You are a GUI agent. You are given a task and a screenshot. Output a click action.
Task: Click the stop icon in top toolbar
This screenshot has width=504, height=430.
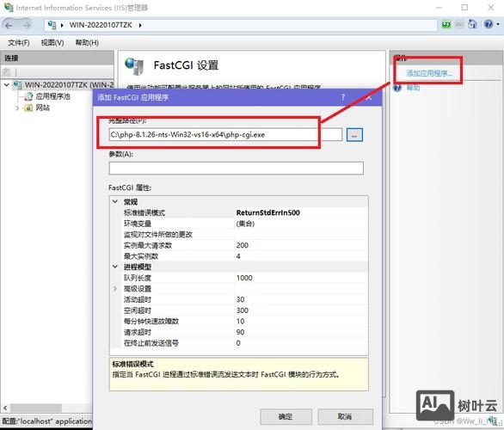(459, 24)
